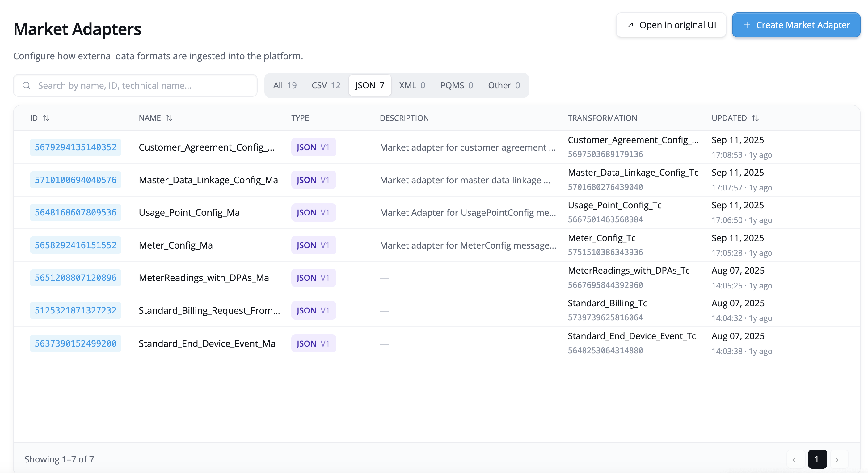Filter by XML tab
The width and height of the screenshot is (868, 473).
tap(412, 86)
